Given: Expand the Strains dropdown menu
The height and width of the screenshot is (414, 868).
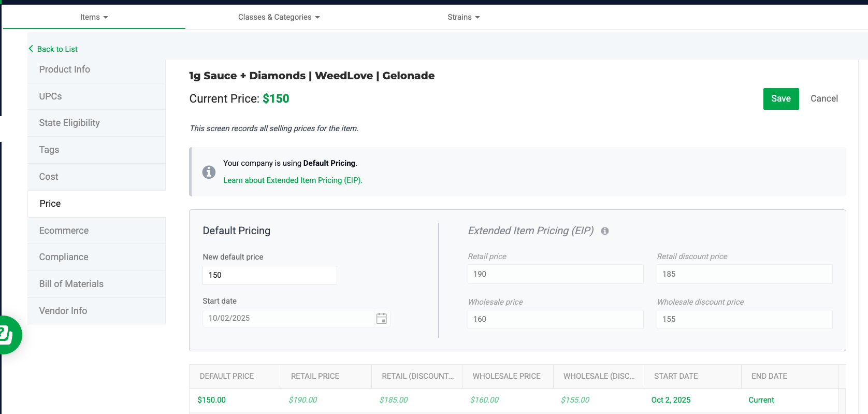Looking at the screenshot, I should pyautogui.click(x=464, y=17).
